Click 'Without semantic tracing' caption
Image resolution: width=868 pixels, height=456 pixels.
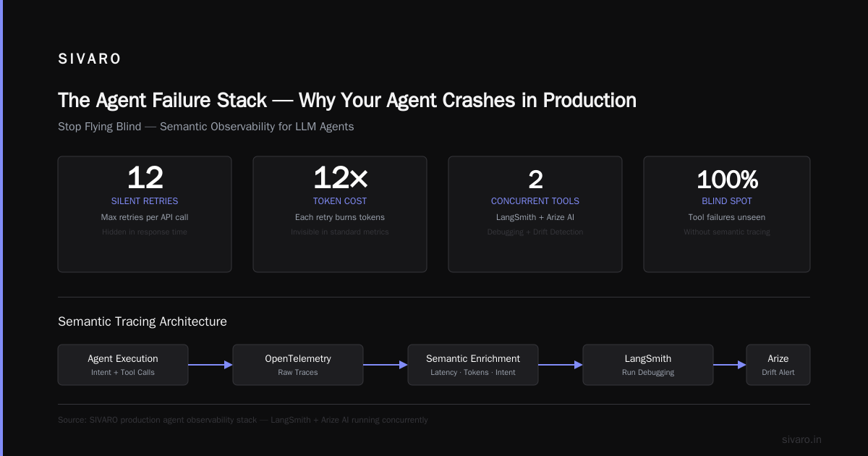pyautogui.click(x=727, y=232)
